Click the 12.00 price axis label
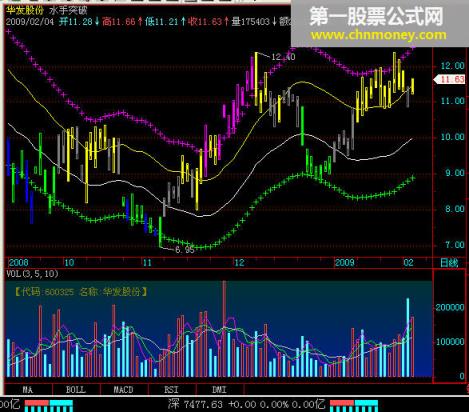 pyautogui.click(x=452, y=66)
